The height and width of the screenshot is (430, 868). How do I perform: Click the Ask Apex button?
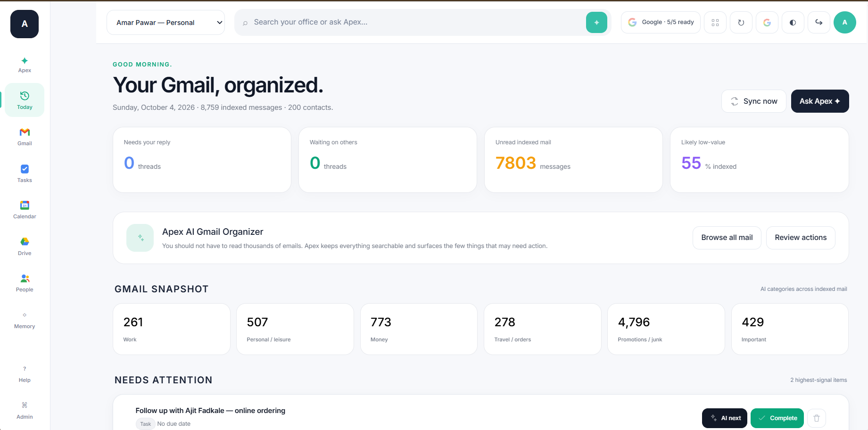coord(820,101)
